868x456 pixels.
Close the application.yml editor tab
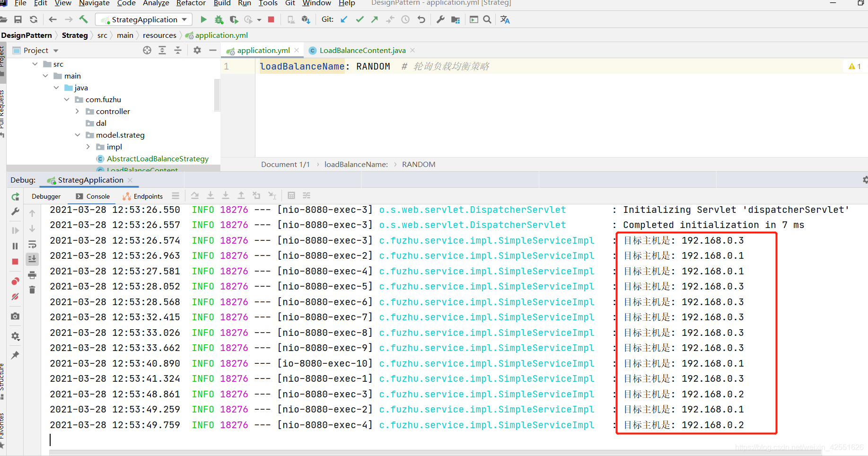(297, 50)
